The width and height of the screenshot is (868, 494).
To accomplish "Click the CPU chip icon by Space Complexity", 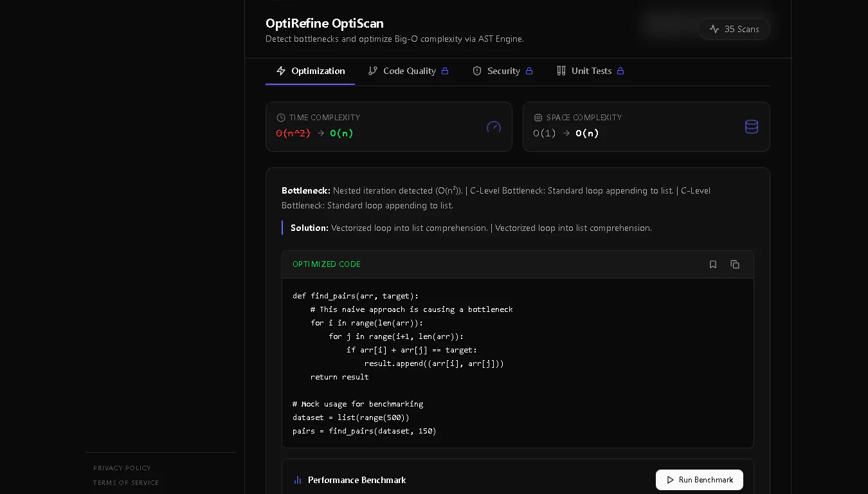I will click(538, 118).
